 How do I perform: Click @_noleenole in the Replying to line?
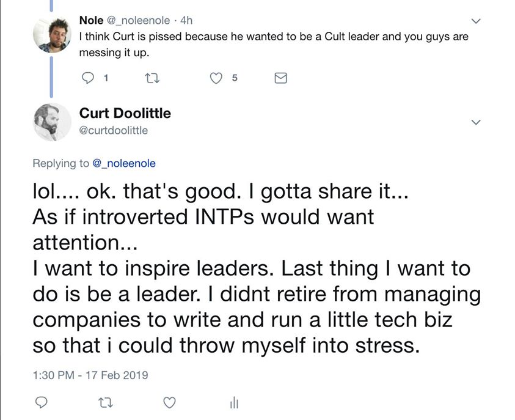pos(123,163)
